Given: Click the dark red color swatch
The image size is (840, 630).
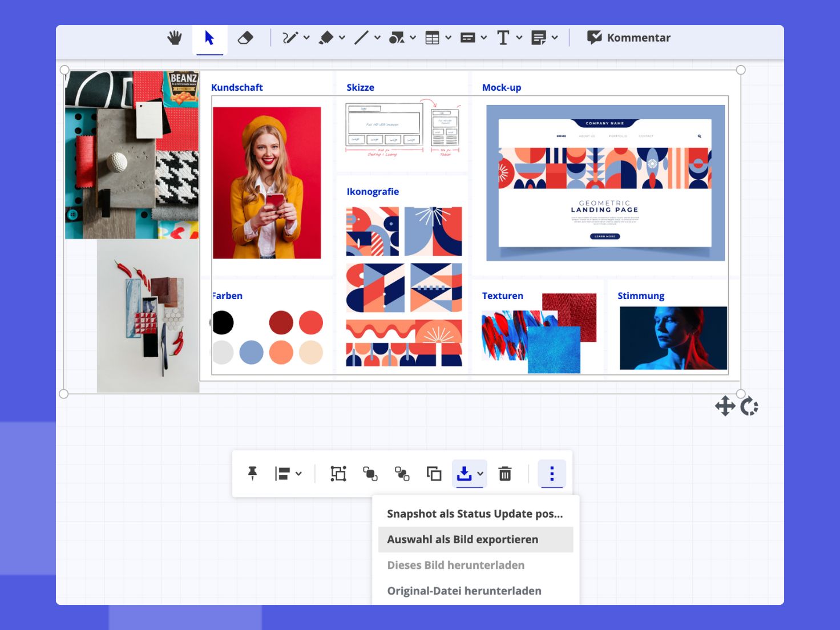Looking at the screenshot, I should pyautogui.click(x=281, y=322).
